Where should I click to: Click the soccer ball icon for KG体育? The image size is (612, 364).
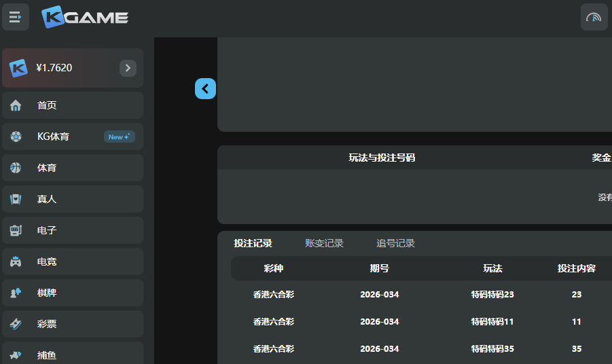point(16,136)
